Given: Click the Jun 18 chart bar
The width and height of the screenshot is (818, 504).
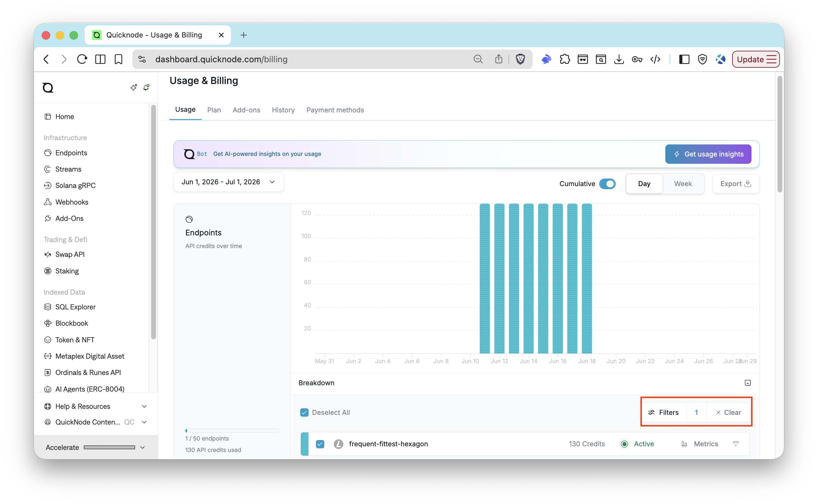Looking at the screenshot, I should [586, 279].
